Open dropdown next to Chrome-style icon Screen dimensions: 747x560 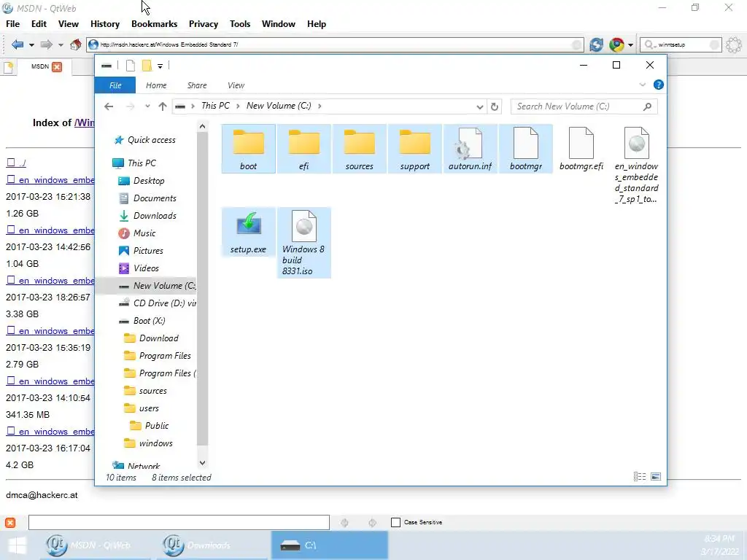(x=631, y=44)
